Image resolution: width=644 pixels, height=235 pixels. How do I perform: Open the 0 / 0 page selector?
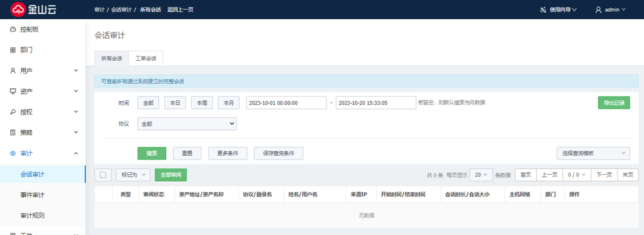point(577,175)
